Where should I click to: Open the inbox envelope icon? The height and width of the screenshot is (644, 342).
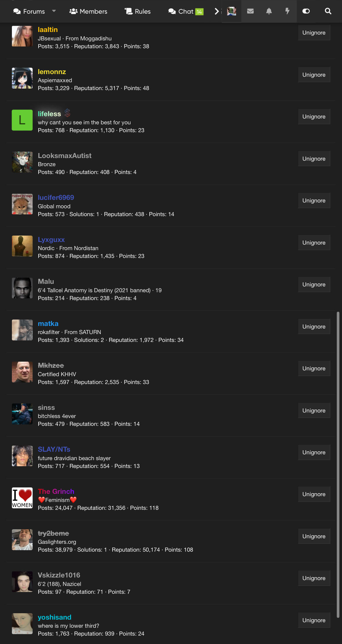[x=250, y=11]
